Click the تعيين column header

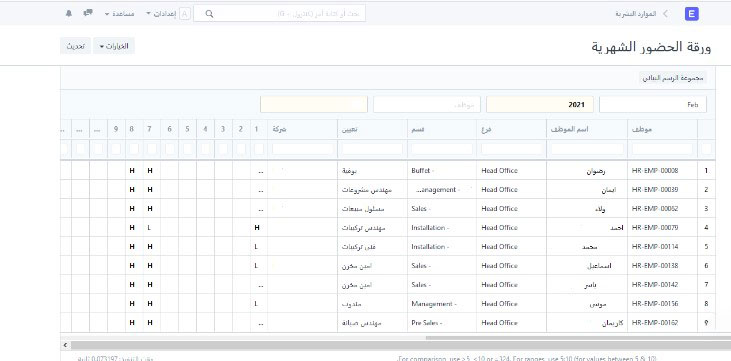[372, 129]
